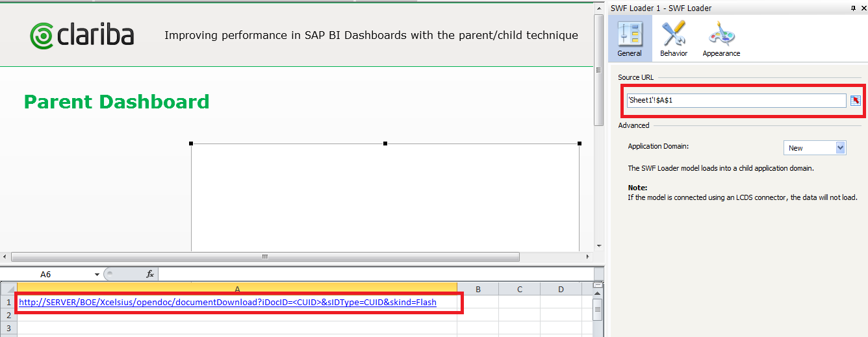
Task: Click the cell selector icon beside Source URL
Action: (856, 101)
